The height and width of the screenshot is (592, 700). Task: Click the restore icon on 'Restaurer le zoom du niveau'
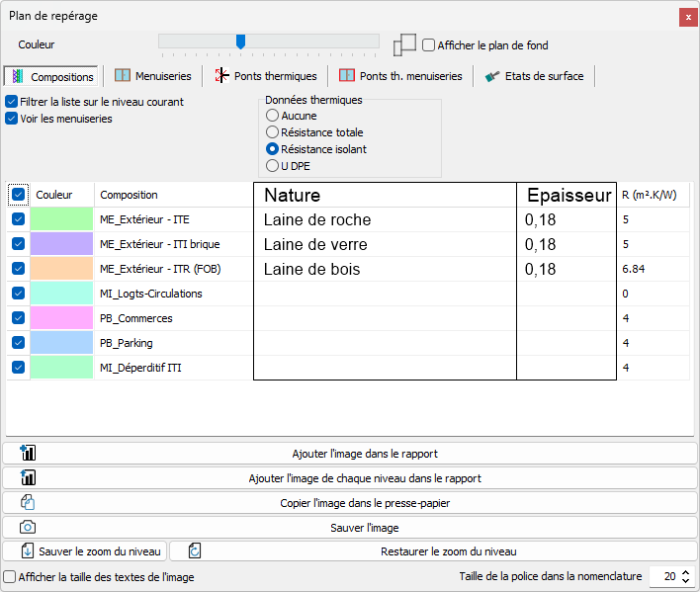click(195, 551)
